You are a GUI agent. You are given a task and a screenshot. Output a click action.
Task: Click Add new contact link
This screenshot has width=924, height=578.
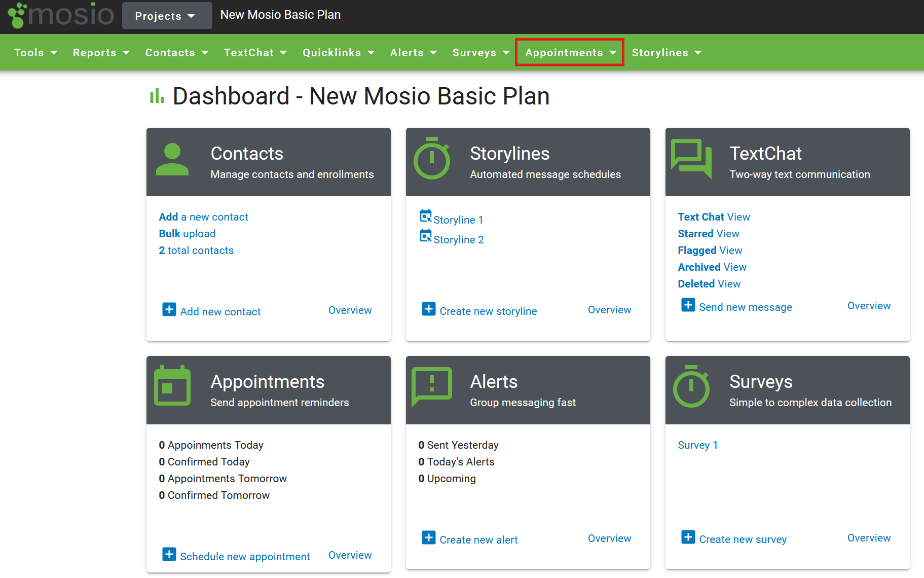pyautogui.click(x=220, y=312)
